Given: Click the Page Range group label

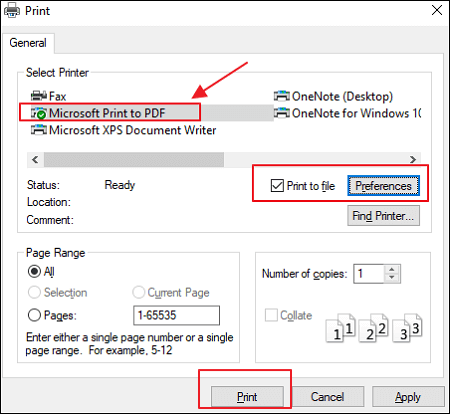Looking at the screenshot, I should 55,253.
